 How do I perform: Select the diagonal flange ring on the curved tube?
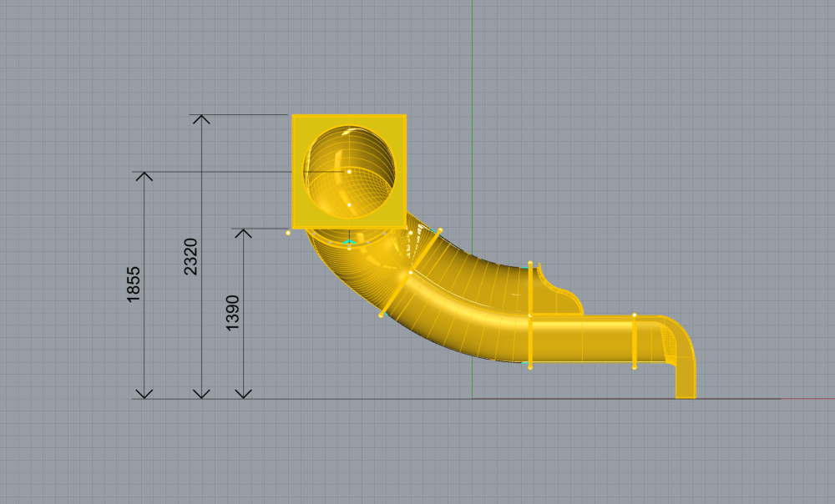(x=410, y=273)
